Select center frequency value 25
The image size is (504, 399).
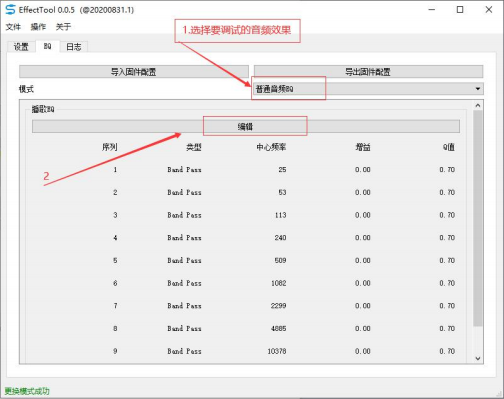[x=282, y=170]
